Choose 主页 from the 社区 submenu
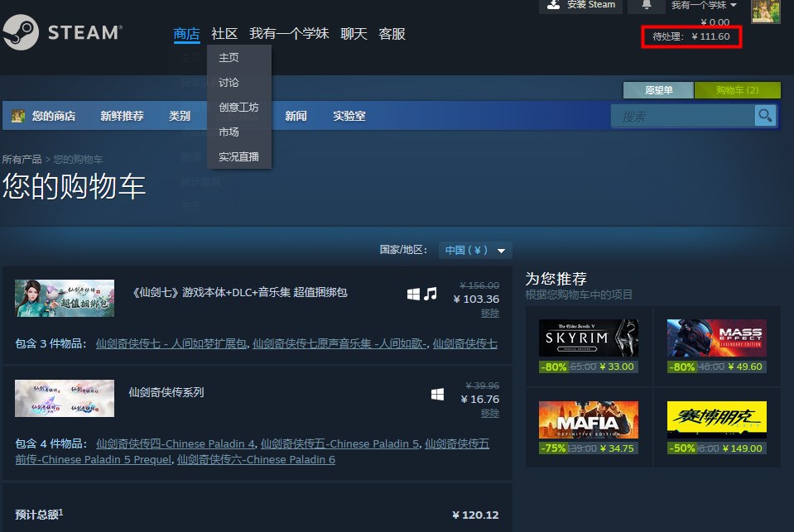 click(x=239, y=58)
